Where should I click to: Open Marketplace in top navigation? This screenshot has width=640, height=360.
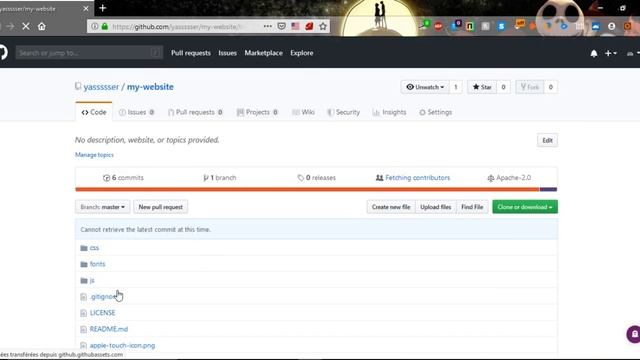tap(263, 53)
